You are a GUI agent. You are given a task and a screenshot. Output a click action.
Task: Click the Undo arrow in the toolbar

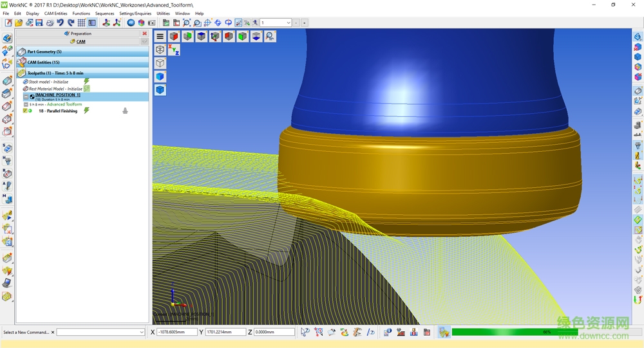(60, 23)
